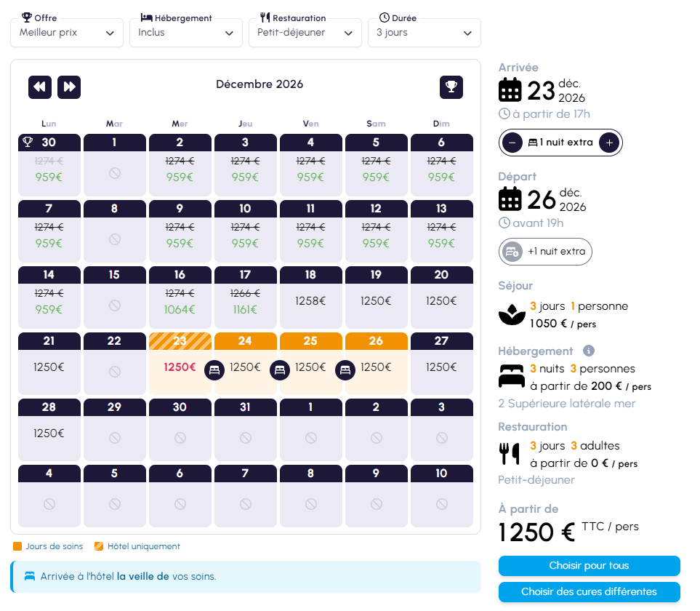
Task: Select December 19 date cell
Action: pyautogui.click(x=377, y=297)
